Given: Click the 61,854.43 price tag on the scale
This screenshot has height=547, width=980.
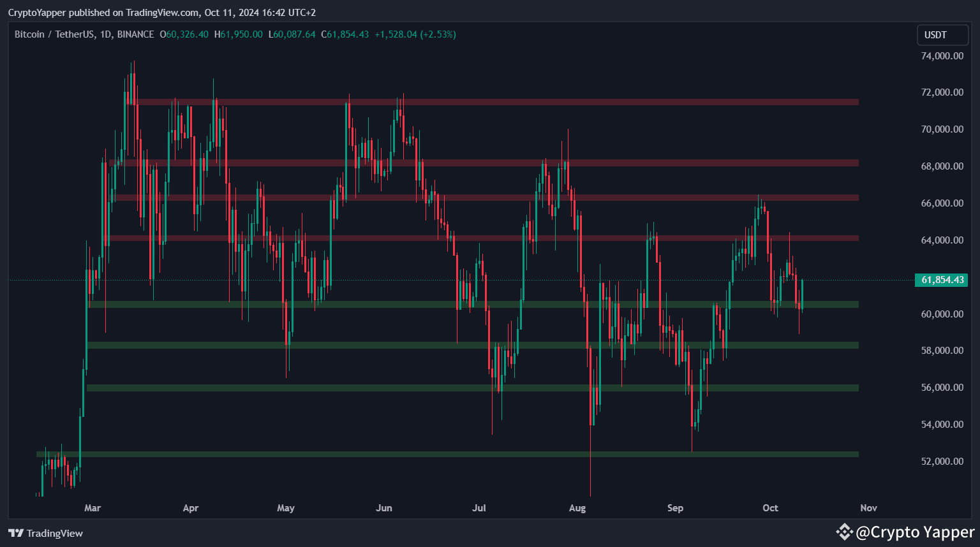Looking at the screenshot, I should point(942,280).
